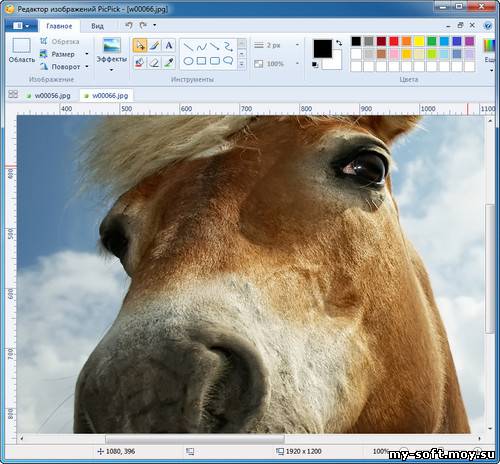Image resolution: width=500 pixels, height=464 pixels.
Task: Open the w00056.jpg document tab
Action: tap(49, 96)
